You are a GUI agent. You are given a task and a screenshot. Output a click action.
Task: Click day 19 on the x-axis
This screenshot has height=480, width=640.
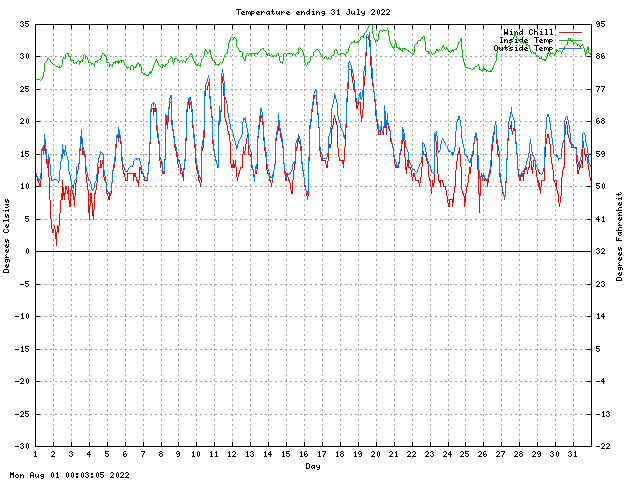click(x=357, y=454)
